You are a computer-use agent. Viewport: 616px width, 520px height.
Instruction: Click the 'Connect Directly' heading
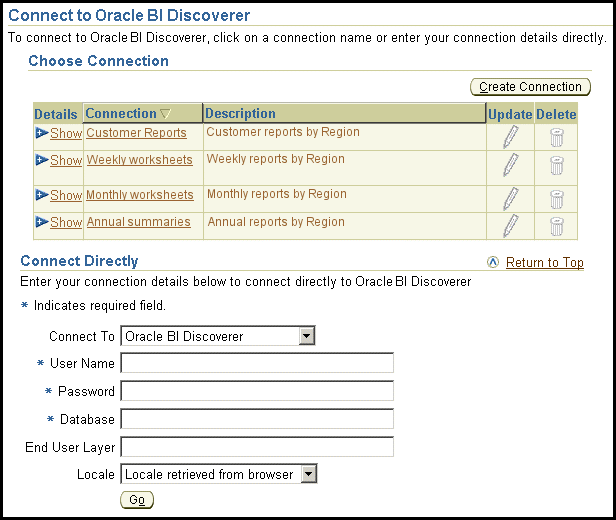[x=79, y=261]
